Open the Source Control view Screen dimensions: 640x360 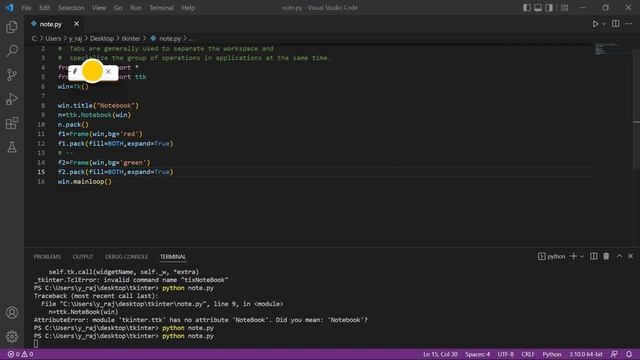(x=12, y=75)
